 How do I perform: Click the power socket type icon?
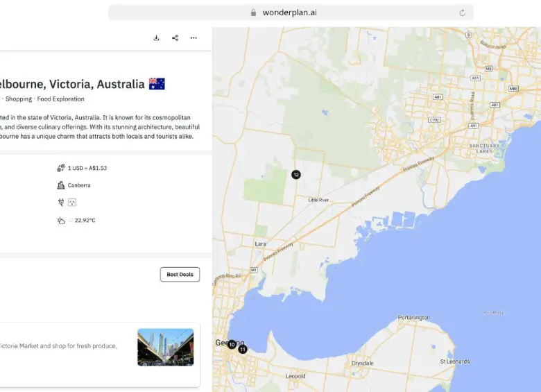[71, 202]
